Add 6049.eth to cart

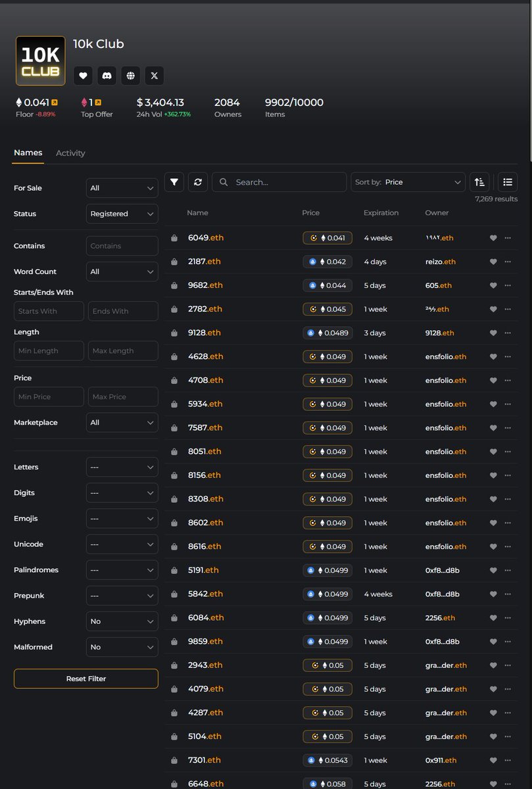(174, 238)
